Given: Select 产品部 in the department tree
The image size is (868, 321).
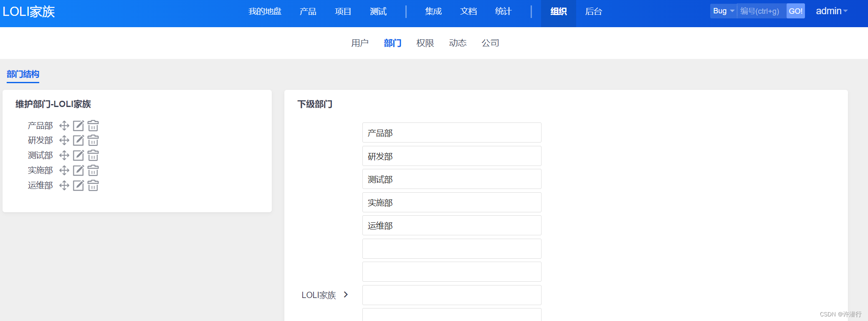Looking at the screenshot, I should (40, 125).
